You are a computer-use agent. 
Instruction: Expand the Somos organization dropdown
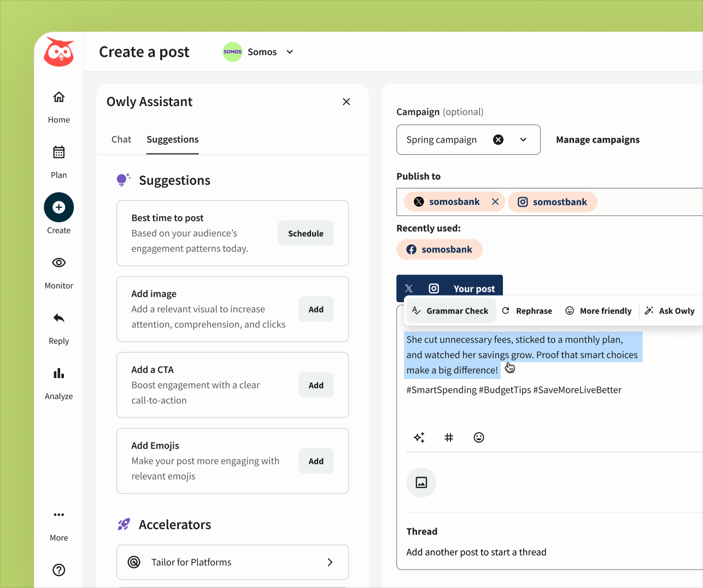click(290, 52)
